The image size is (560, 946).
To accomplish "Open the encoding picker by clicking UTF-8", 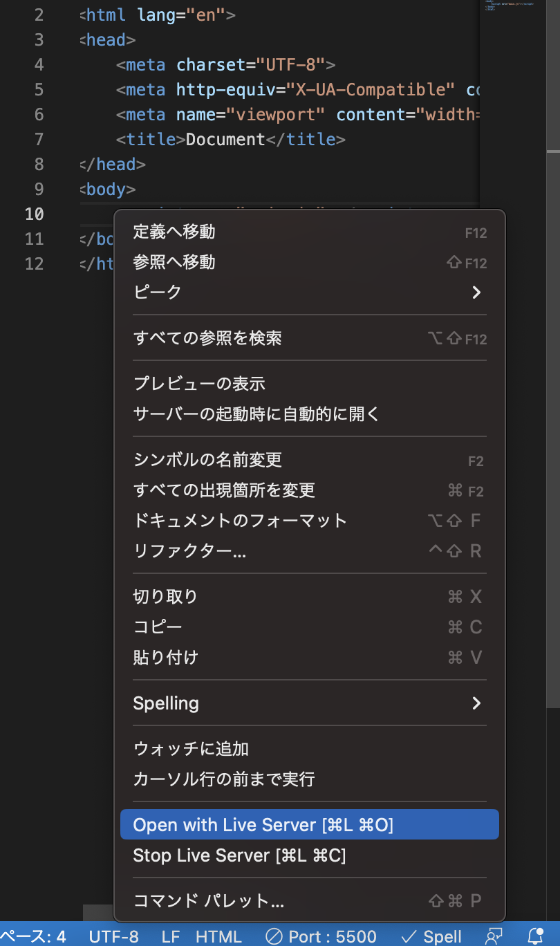I will (115, 936).
